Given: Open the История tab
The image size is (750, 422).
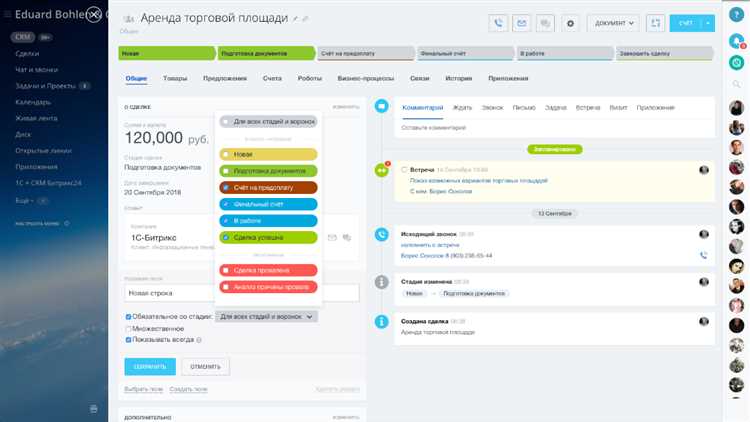Looking at the screenshot, I should coord(459,78).
